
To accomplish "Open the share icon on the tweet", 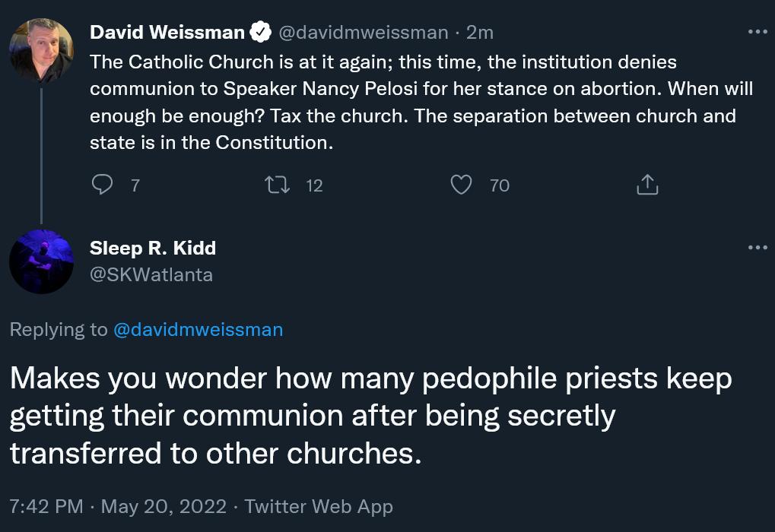I will (x=647, y=184).
